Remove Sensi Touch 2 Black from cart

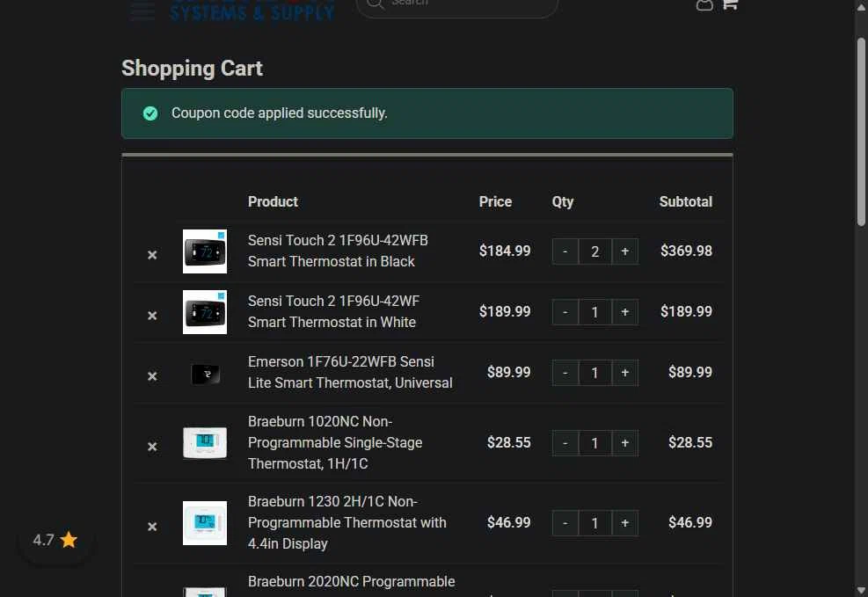[152, 254]
